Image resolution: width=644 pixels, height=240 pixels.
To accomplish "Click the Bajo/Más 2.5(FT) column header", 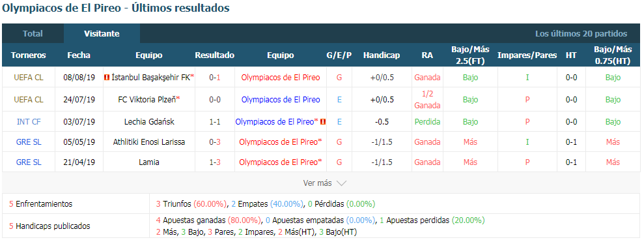I will pyautogui.click(x=470, y=55).
